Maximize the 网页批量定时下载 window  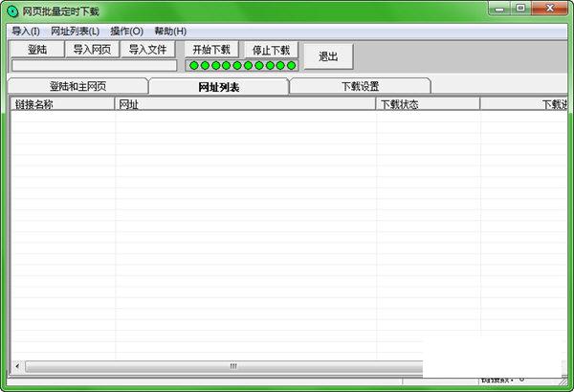click(521, 9)
